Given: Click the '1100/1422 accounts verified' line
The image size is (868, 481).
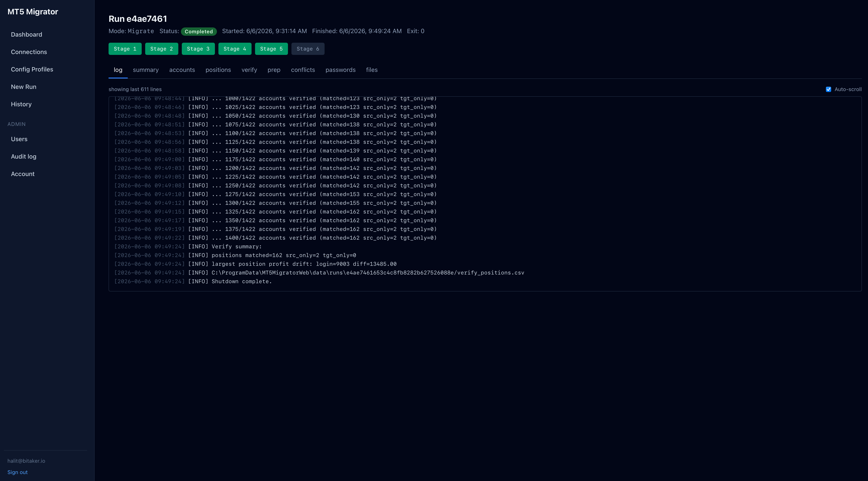Looking at the screenshot, I should coord(276,133).
